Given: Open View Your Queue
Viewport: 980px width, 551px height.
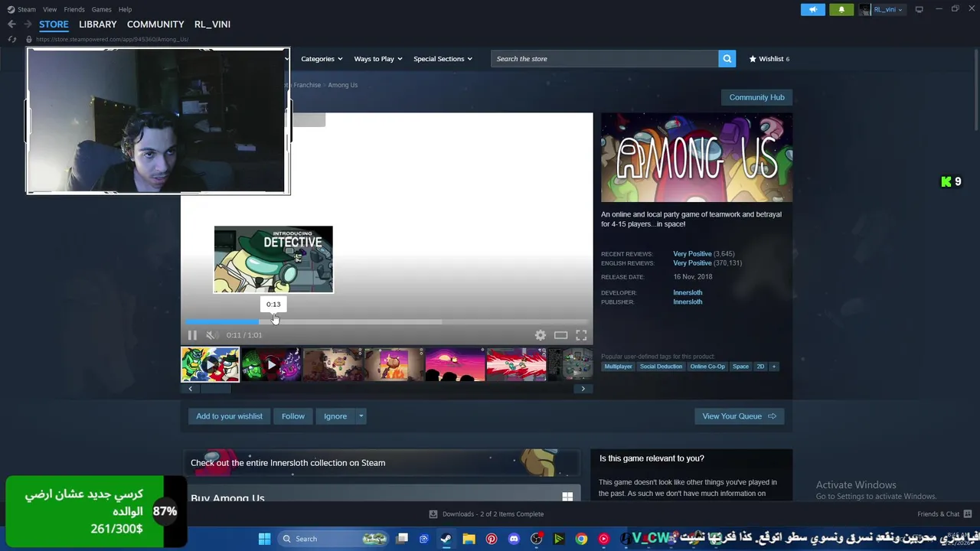Looking at the screenshot, I should [739, 416].
